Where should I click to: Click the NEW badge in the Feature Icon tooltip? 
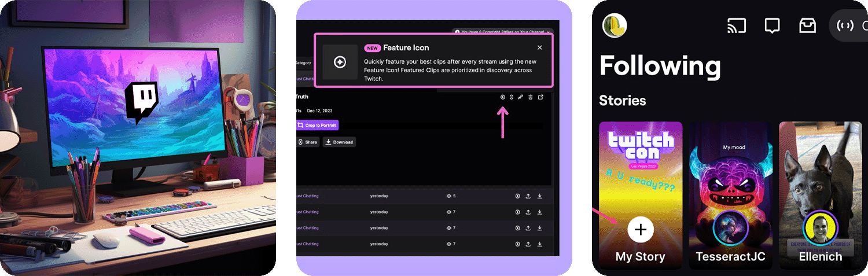[372, 48]
